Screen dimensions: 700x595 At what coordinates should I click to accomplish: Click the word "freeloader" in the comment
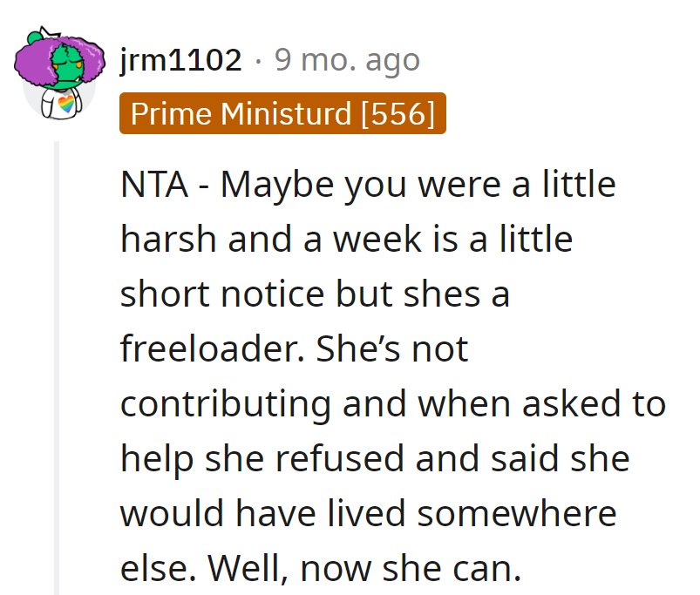pos(210,349)
